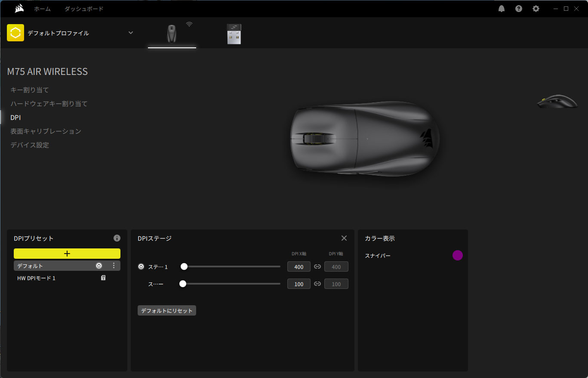
Task: Minimize the iCUE window
Action: [x=556, y=9]
